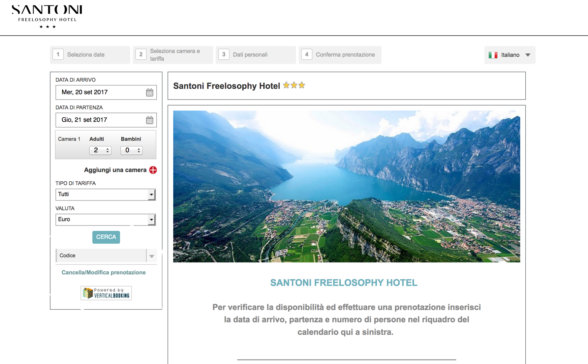Click the Italian flag icon
Screen dimensions: 588x364
[493, 55]
